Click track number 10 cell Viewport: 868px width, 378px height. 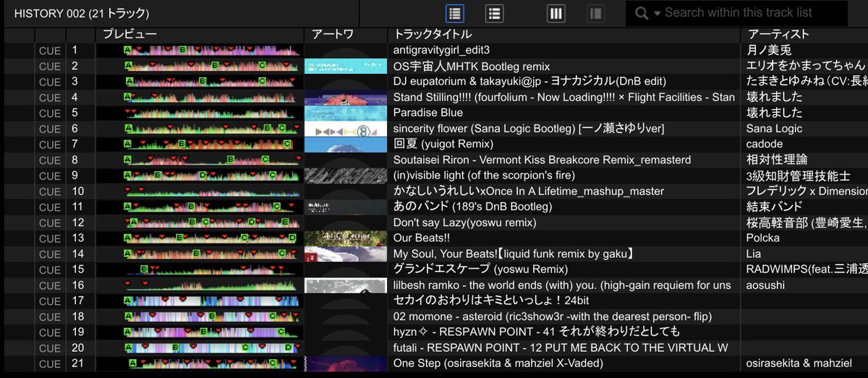click(x=80, y=192)
